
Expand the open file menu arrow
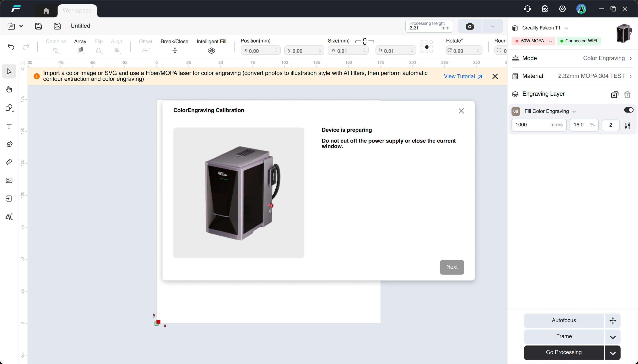coord(21,26)
